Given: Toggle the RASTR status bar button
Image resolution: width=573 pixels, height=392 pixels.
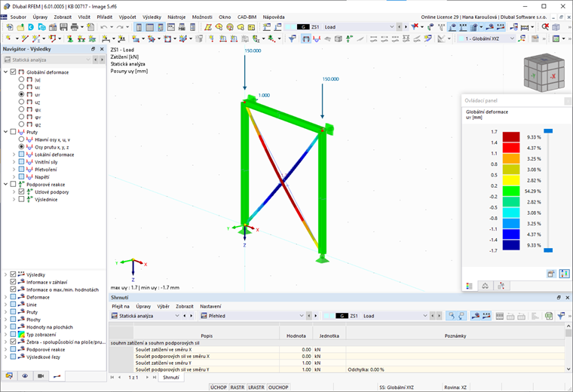Looking at the screenshot, I should point(237,387).
